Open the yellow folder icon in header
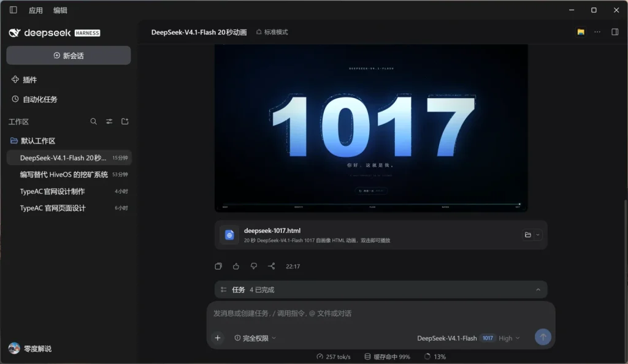The height and width of the screenshot is (364, 628). point(581,32)
